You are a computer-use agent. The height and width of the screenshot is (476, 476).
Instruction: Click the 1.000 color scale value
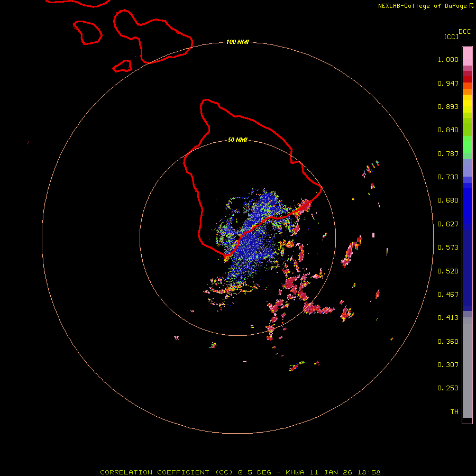448,59
